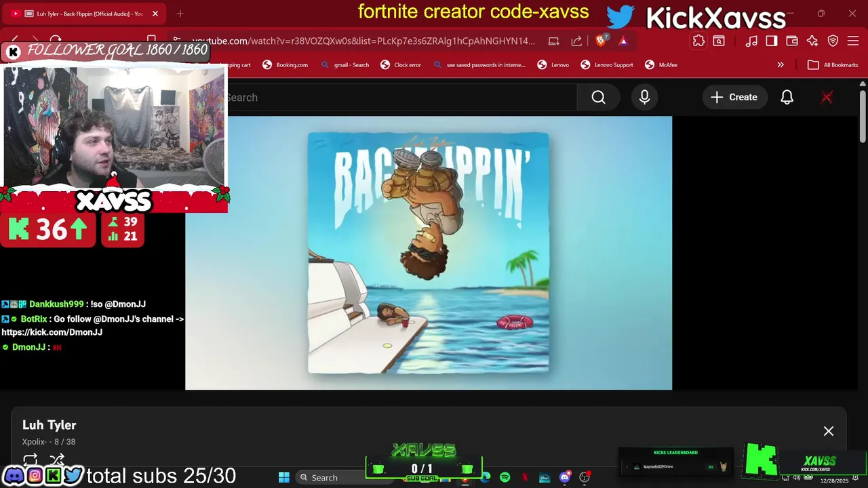Close the Luh Tyler browser tab
868x488 pixels.
[155, 14]
